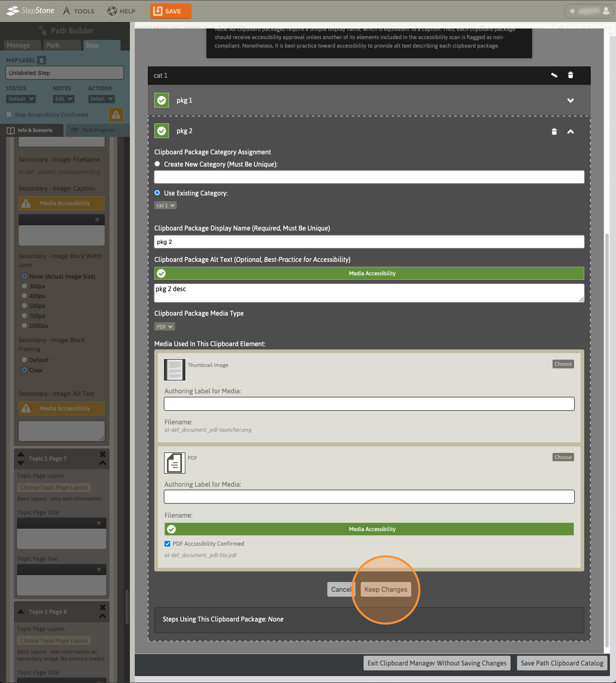Uncheck PDF Accessibility Confirmed checkbox
This screenshot has width=616, height=683.
pyautogui.click(x=167, y=544)
